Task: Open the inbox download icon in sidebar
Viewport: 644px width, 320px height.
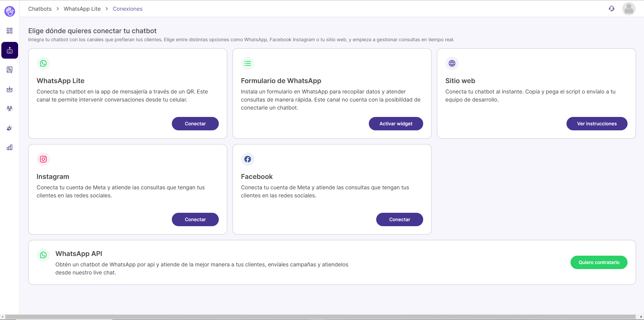Action: tap(10, 89)
